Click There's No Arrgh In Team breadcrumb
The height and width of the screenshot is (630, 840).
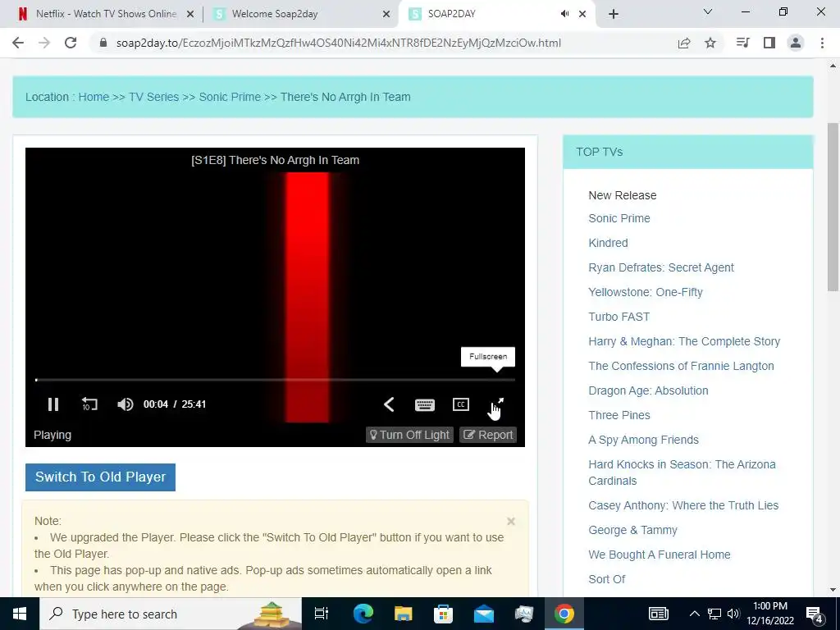pyautogui.click(x=345, y=97)
